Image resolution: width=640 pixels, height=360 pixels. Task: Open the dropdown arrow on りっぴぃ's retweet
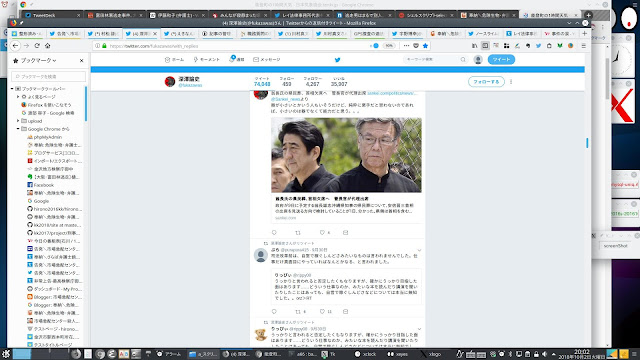point(419,329)
